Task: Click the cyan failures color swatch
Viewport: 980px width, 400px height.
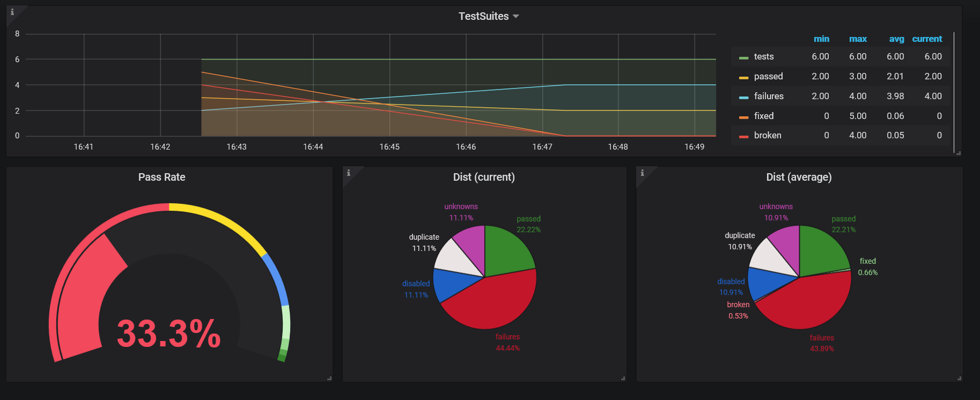Action: (x=743, y=97)
